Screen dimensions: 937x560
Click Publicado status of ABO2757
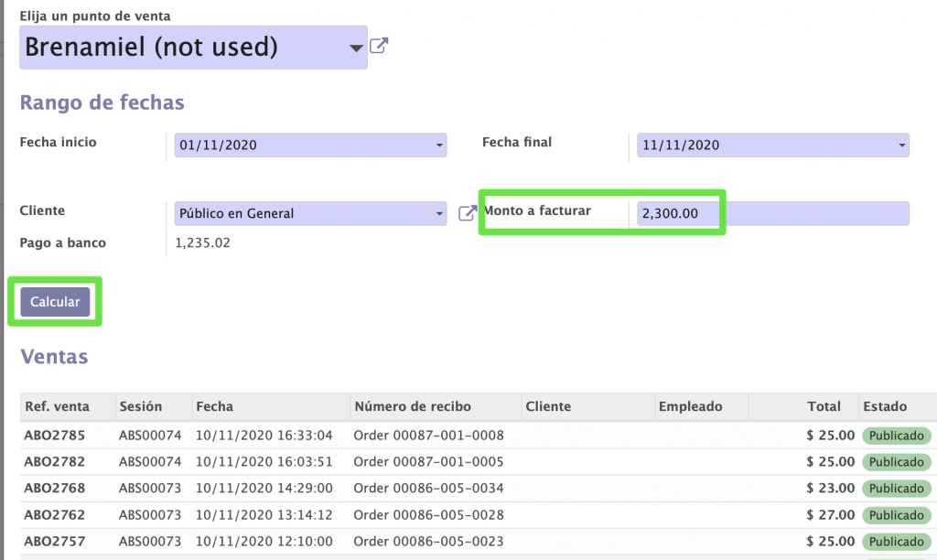[x=897, y=542]
